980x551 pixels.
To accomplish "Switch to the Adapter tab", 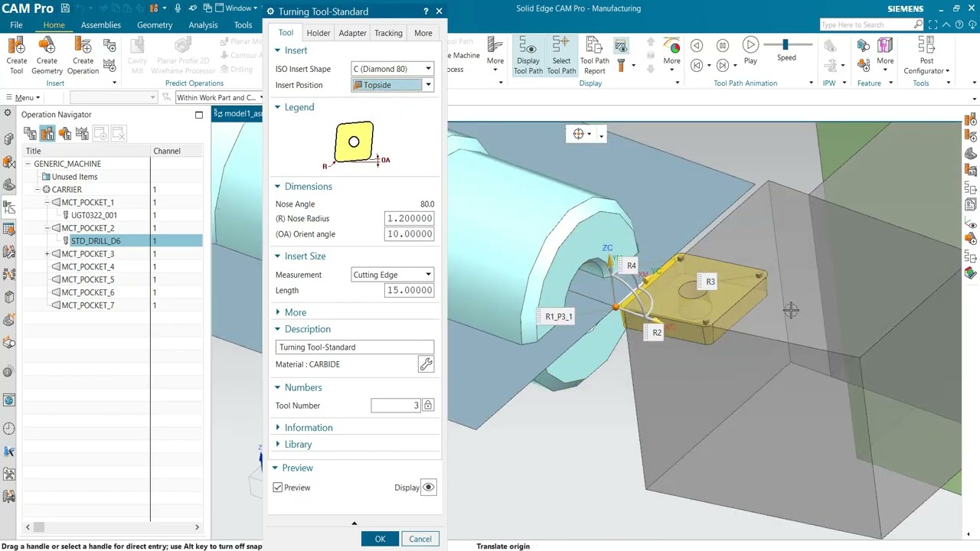I will (352, 33).
